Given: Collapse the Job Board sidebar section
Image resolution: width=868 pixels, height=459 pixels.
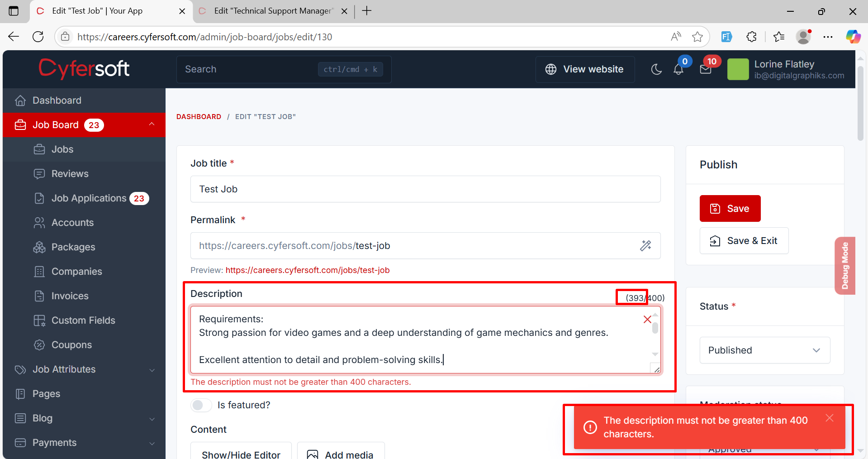Looking at the screenshot, I should 152,124.
